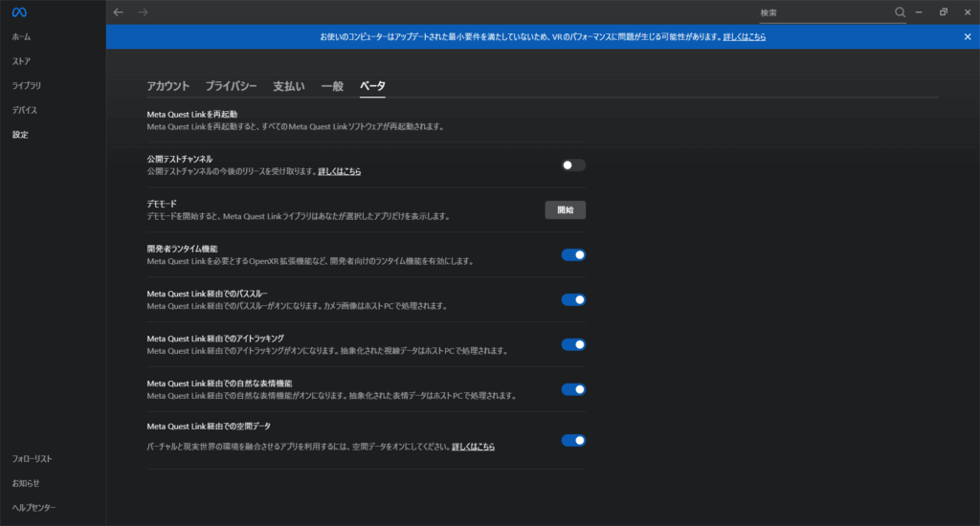This screenshot has width=980, height=526.
Task: Toggle off Meta Quest Link経由でのアイトラッキング
Action: 573,345
